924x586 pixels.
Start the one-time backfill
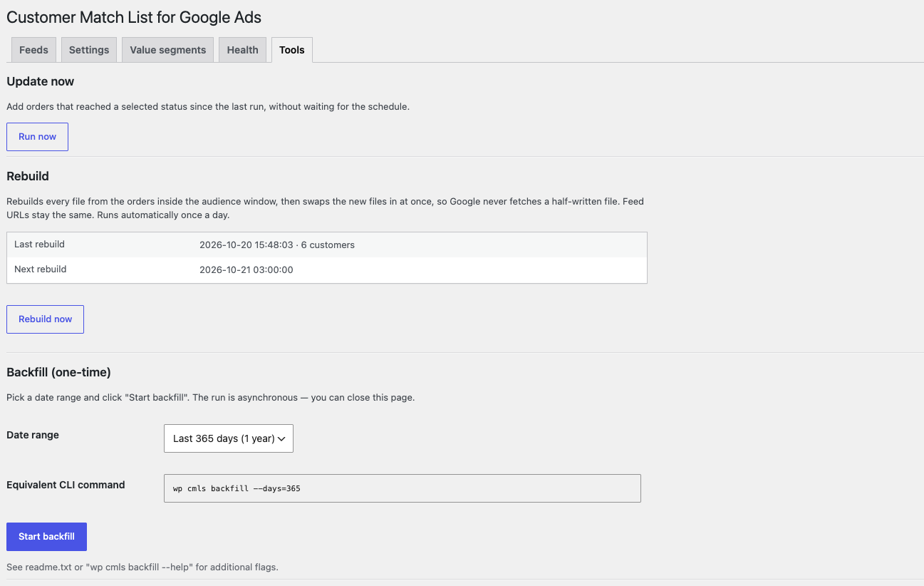[46, 537]
